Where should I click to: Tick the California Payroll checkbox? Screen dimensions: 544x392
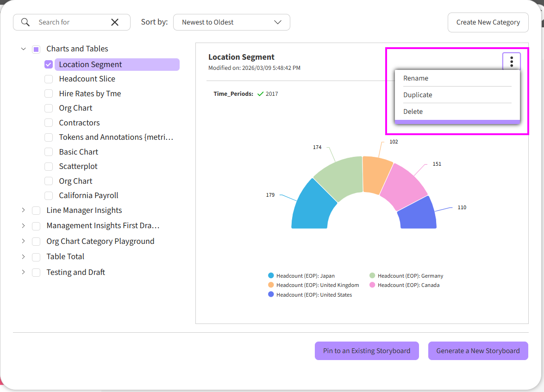click(49, 196)
